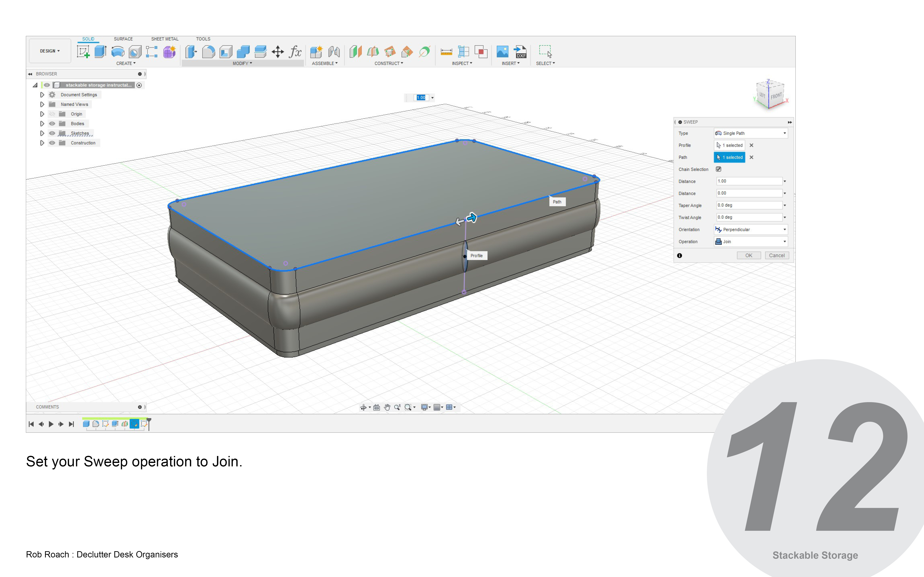The width and height of the screenshot is (924, 577).
Task: Open the Orientation Perpendicular dropdown
Action: click(751, 229)
